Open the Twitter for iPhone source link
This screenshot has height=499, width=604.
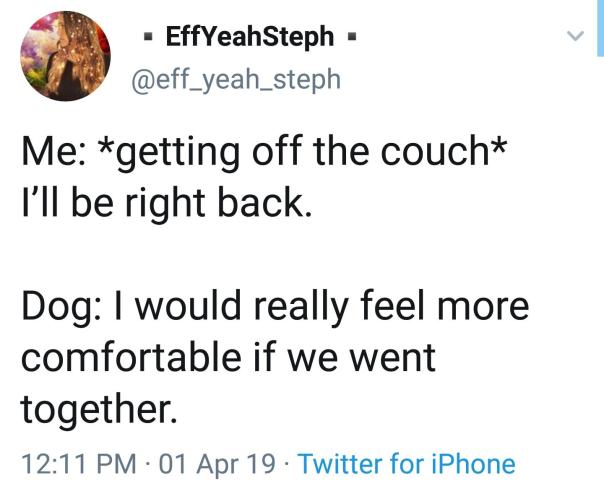tap(407, 464)
